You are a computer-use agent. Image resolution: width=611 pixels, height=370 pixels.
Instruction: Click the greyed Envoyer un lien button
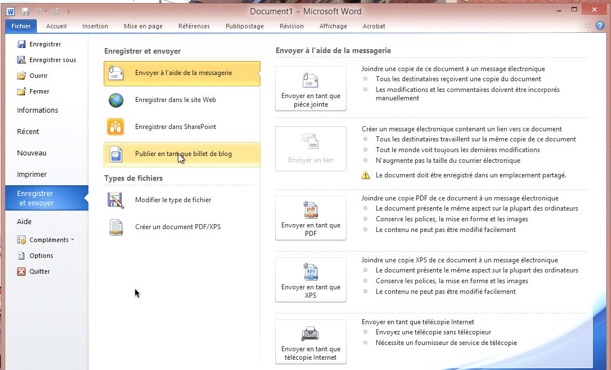click(x=311, y=149)
